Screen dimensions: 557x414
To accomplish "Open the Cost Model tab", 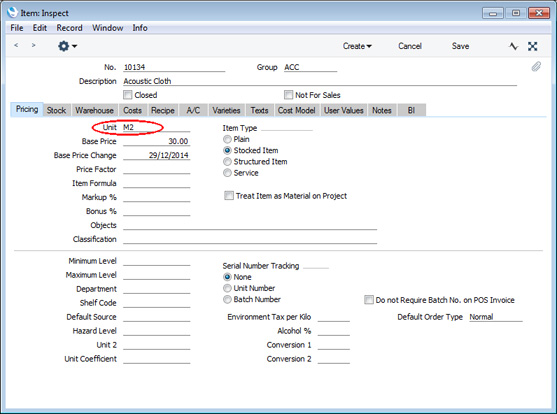I will [297, 111].
